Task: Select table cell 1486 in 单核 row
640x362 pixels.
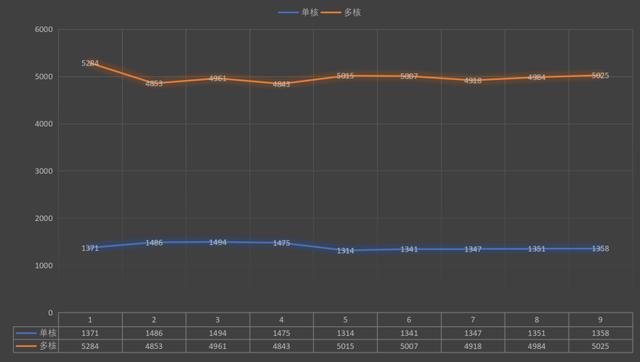Action: click(154, 333)
